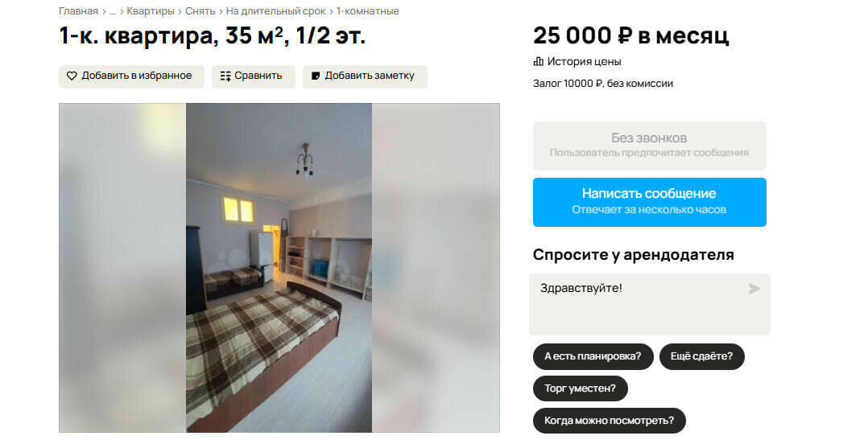This screenshot has height=444, width=868.
Task: Click the Сравнить button
Action: (x=253, y=76)
